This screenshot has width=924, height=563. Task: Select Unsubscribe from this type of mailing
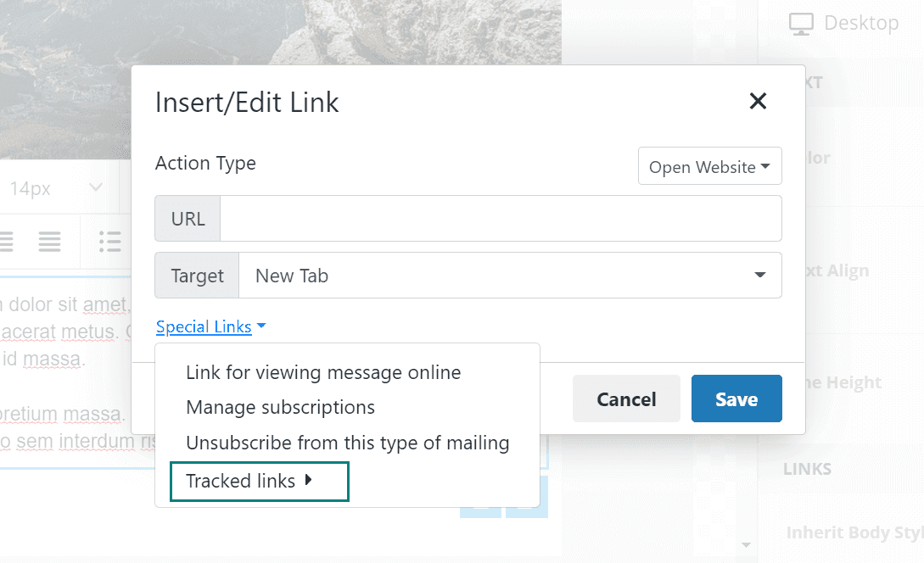(x=348, y=443)
